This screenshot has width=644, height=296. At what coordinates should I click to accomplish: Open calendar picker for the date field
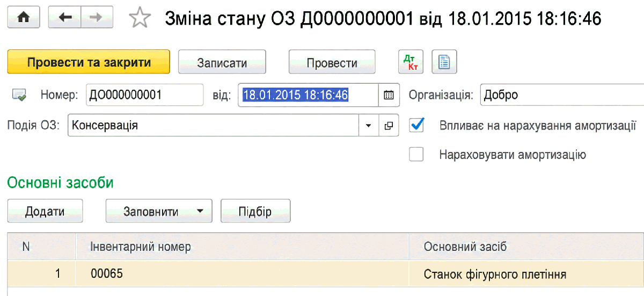pos(389,96)
